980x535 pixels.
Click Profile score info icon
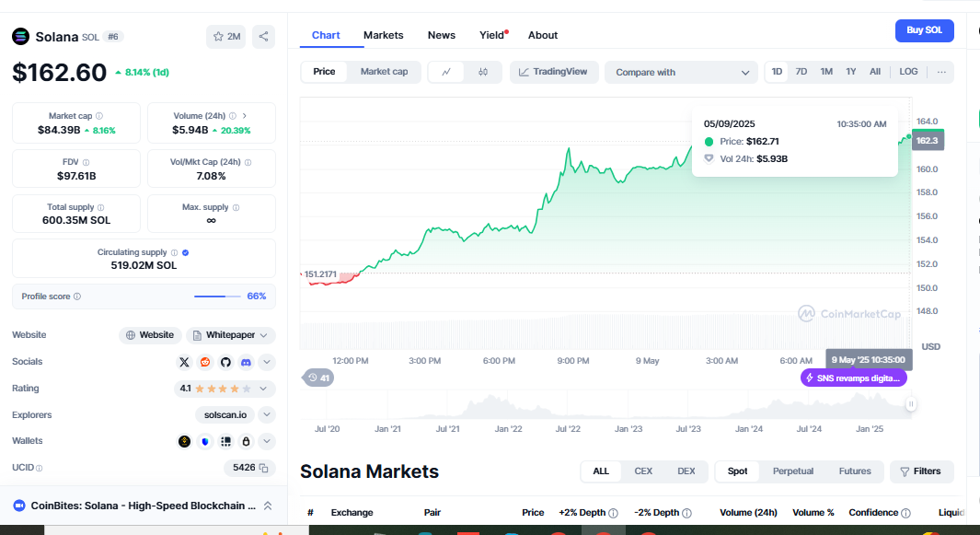77,297
